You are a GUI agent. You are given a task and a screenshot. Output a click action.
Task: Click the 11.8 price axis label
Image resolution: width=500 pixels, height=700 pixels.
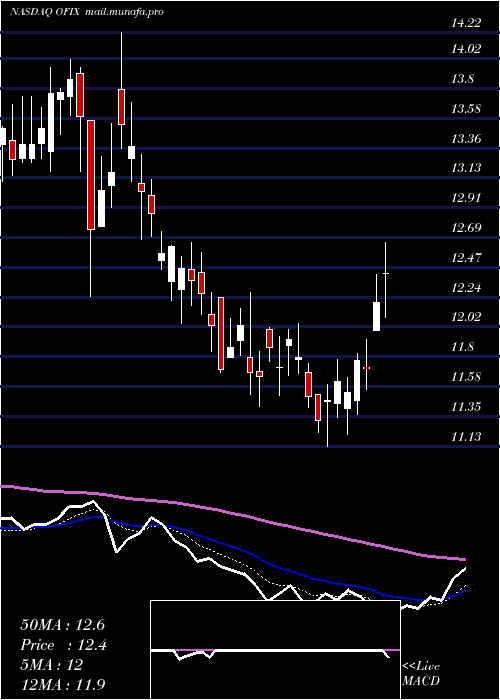[x=462, y=347]
